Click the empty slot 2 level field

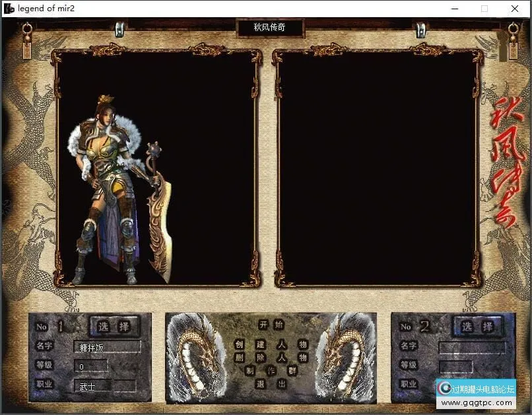(x=455, y=366)
